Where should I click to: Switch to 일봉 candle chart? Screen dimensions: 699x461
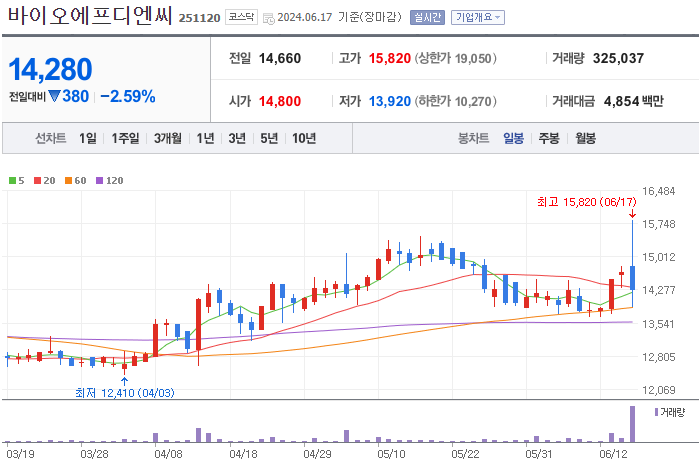(x=514, y=138)
